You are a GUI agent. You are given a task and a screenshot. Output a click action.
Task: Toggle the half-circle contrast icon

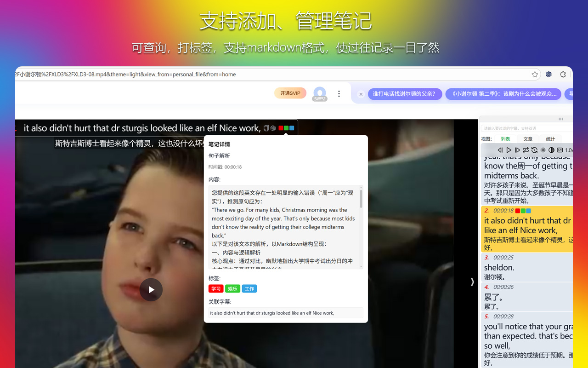[x=551, y=150]
